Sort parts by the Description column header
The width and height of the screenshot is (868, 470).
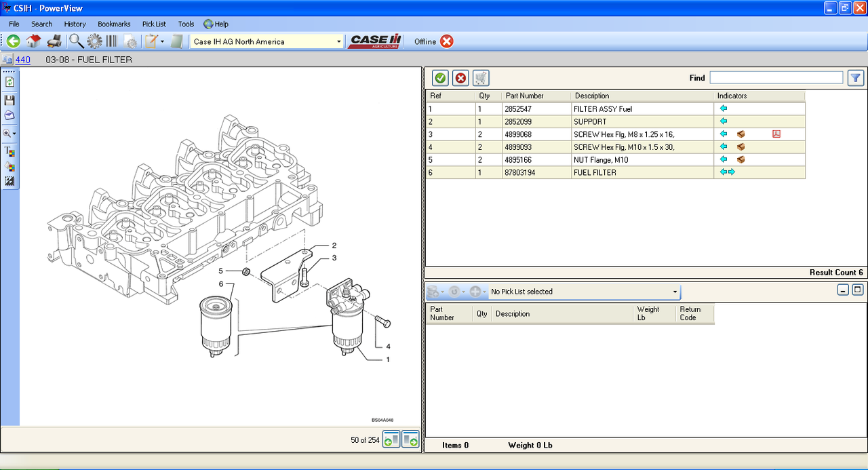pyautogui.click(x=642, y=96)
